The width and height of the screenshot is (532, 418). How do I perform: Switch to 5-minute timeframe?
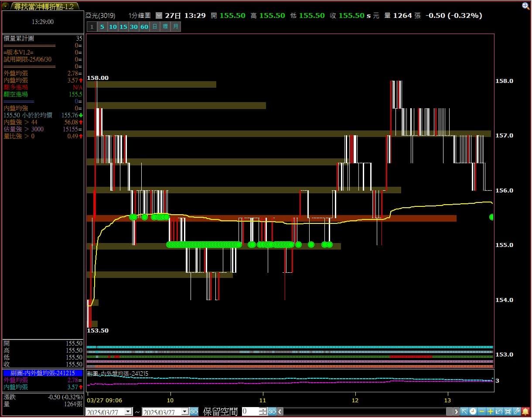point(102,27)
